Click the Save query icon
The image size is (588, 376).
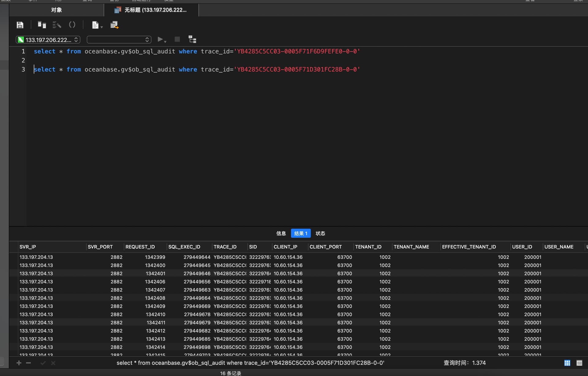coord(20,25)
